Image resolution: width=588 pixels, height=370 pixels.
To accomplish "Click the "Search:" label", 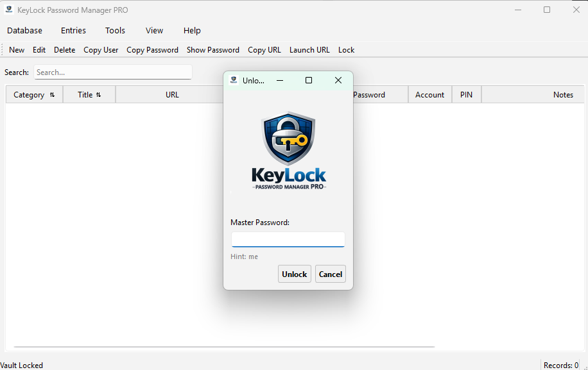I will click(x=17, y=72).
